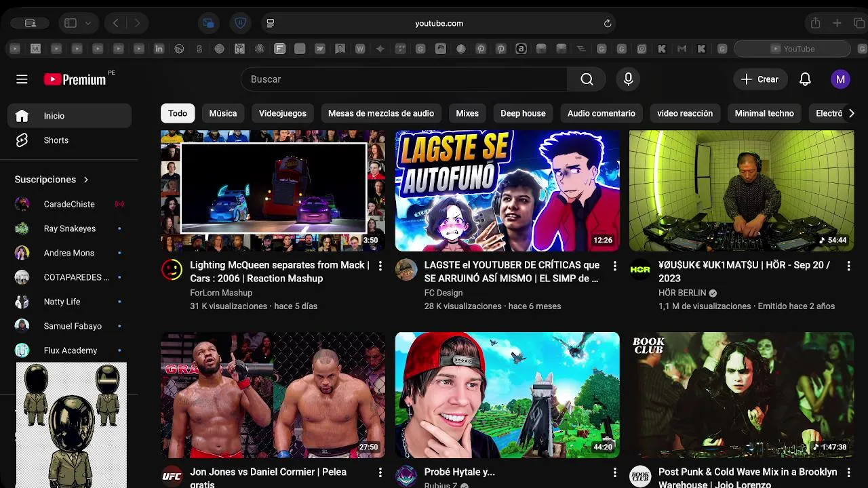868x488 pixels.
Task: Select the Música filter chip
Action: tap(223, 113)
